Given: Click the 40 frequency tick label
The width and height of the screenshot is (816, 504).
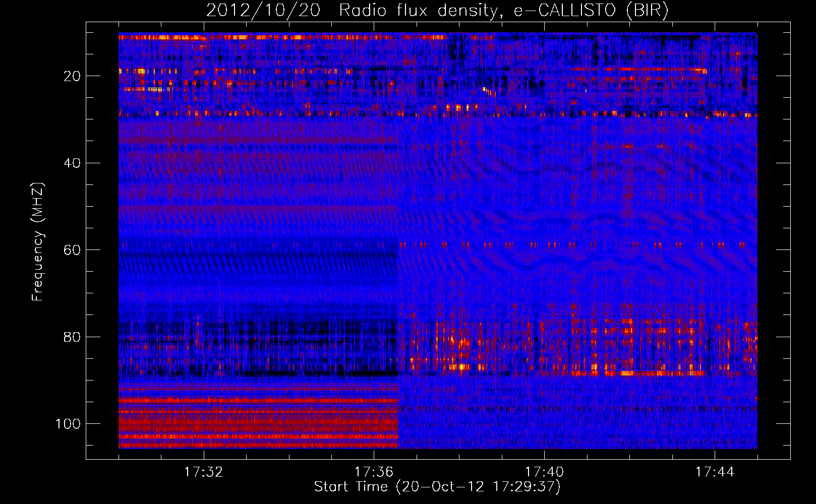Looking at the screenshot, I should (x=72, y=163).
